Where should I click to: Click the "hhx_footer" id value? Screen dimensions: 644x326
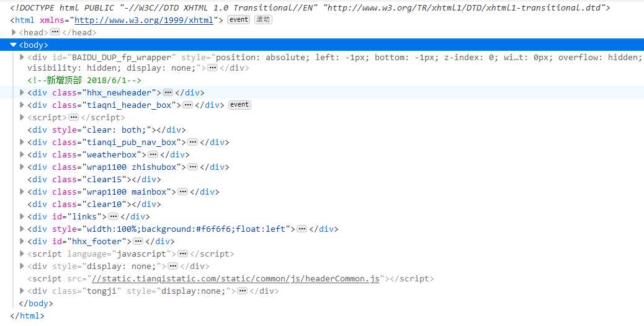click(x=97, y=241)
